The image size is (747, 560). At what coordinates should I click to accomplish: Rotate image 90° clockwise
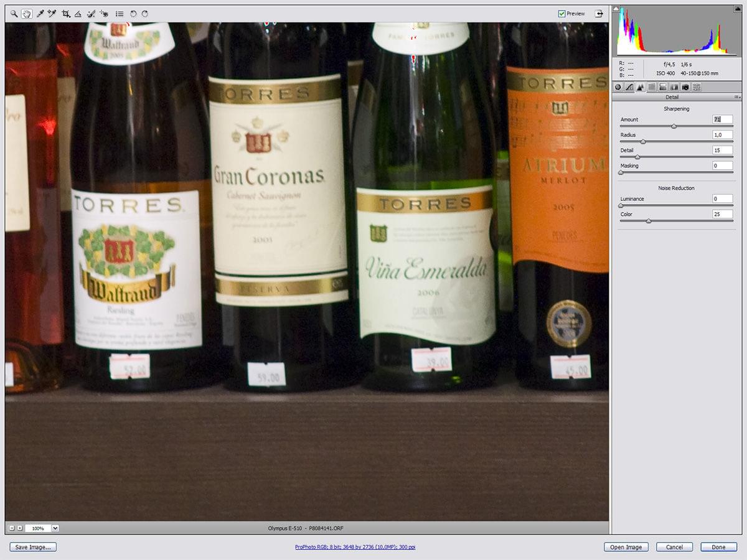point(144,13)
